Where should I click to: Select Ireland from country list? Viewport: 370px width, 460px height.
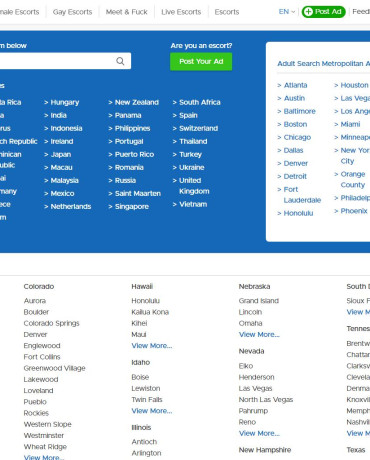coord(62,141)
